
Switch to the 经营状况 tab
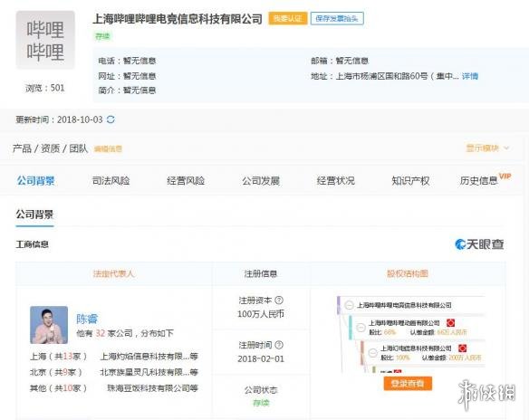tap(336, 181)
